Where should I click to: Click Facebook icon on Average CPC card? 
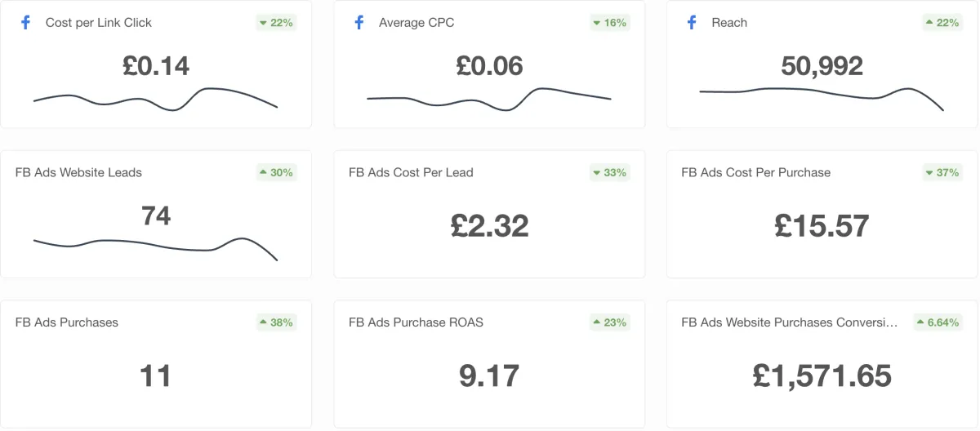359,23
